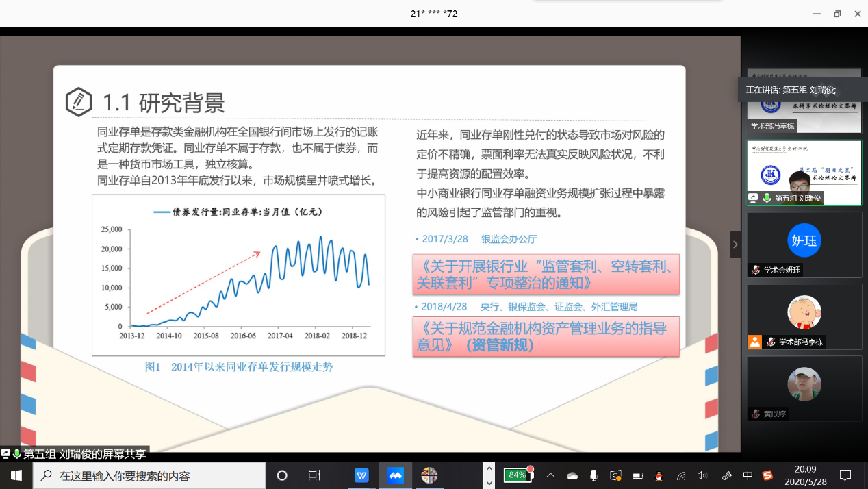The image size is (868, 489).
Task: Click the Wi-Fi network tray icon
Action: coord(681,475)
